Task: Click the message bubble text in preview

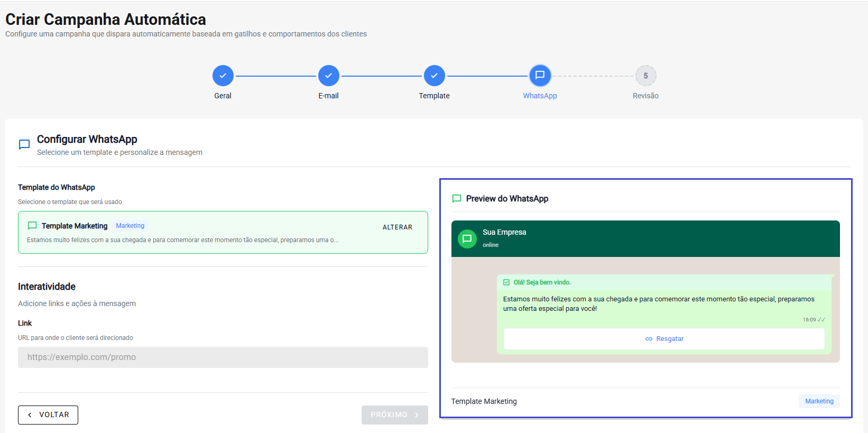Action: tap(658, 304)
